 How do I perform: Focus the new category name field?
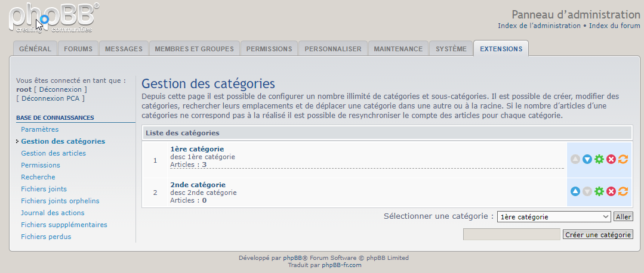click(x=511, y=235)
